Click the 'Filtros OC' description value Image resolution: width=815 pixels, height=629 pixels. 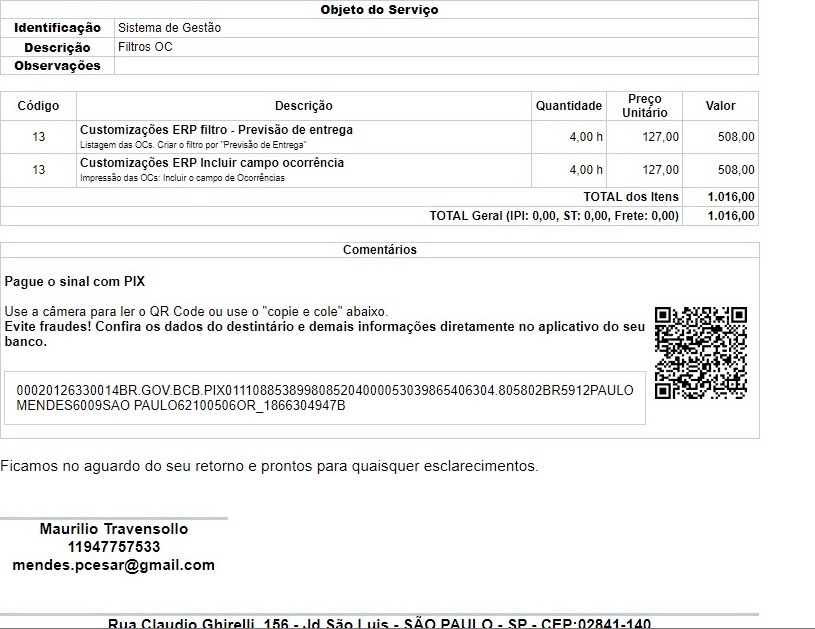coord(145,47)
